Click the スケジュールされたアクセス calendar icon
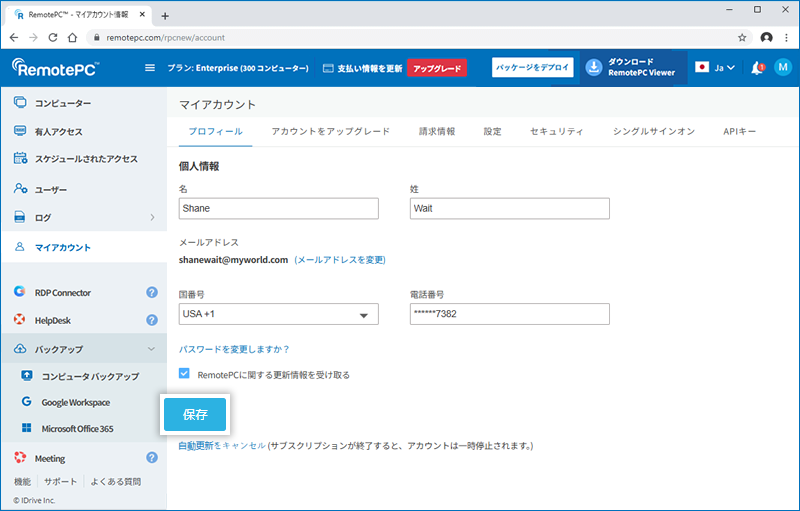The image size is (800, 511). click(x=20, y=158)
